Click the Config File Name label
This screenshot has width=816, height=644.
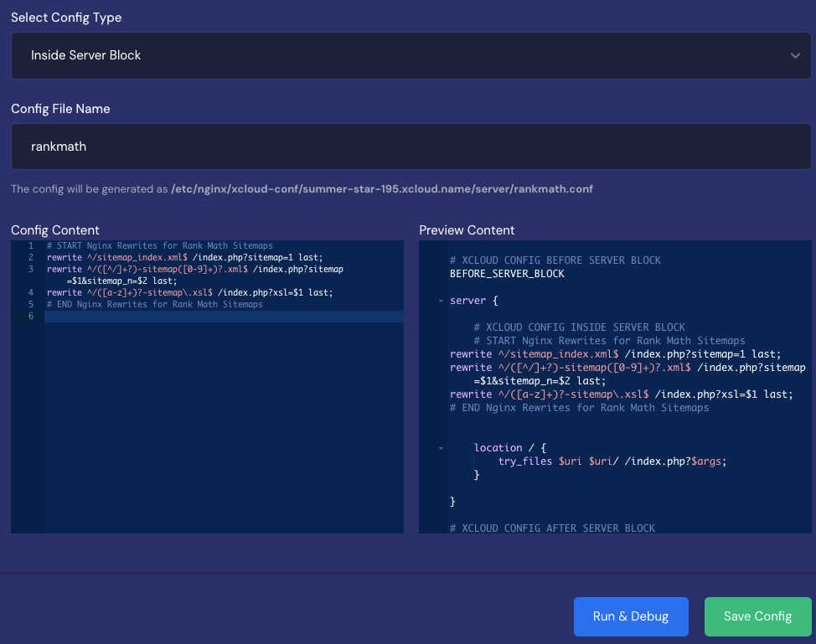60,109
